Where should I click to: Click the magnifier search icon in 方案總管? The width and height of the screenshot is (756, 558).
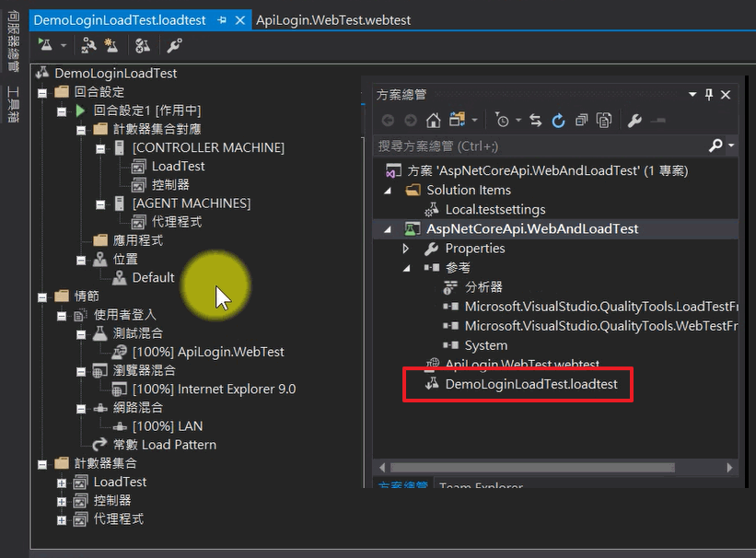click(715, 145)
